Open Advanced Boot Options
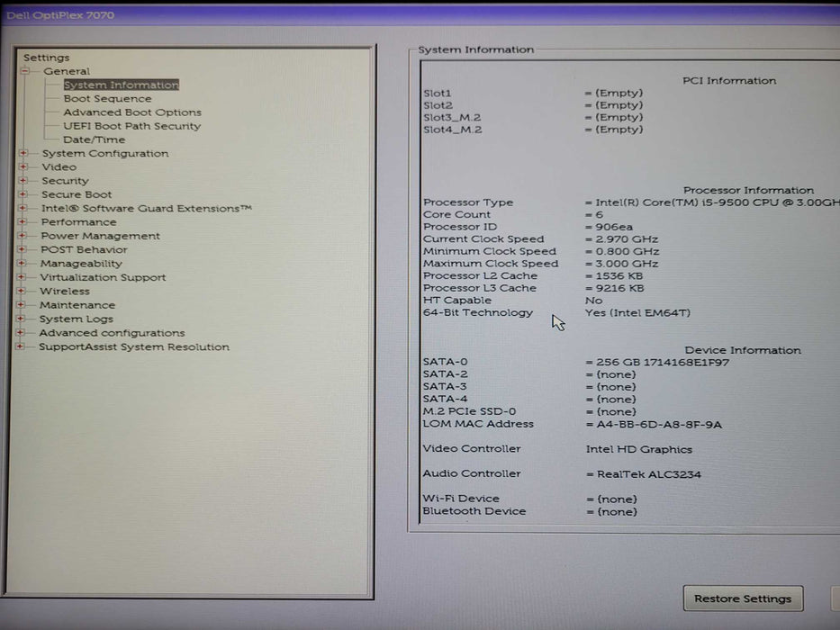840x630 pixels. [132, 112]
